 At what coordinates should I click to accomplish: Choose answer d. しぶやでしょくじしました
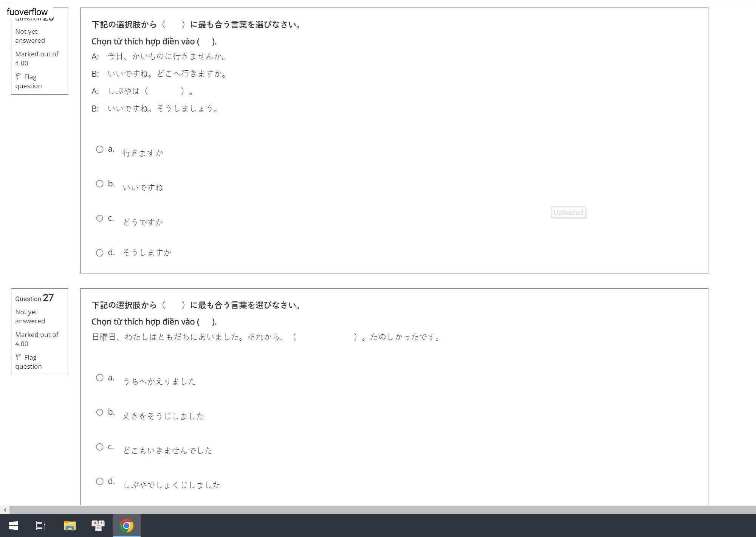click(x=99, y=481)
